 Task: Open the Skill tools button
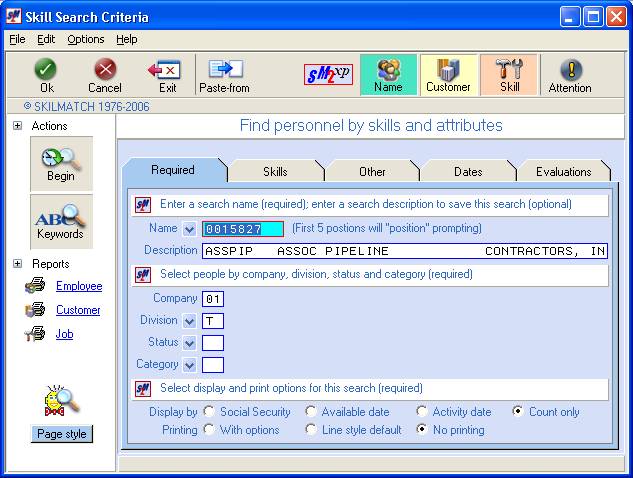point(509,75)
